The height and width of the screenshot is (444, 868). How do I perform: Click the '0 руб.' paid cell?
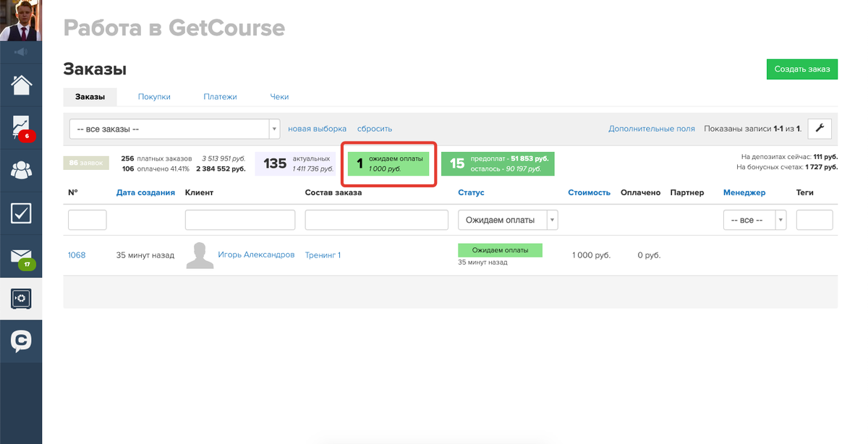pos(649,255)
